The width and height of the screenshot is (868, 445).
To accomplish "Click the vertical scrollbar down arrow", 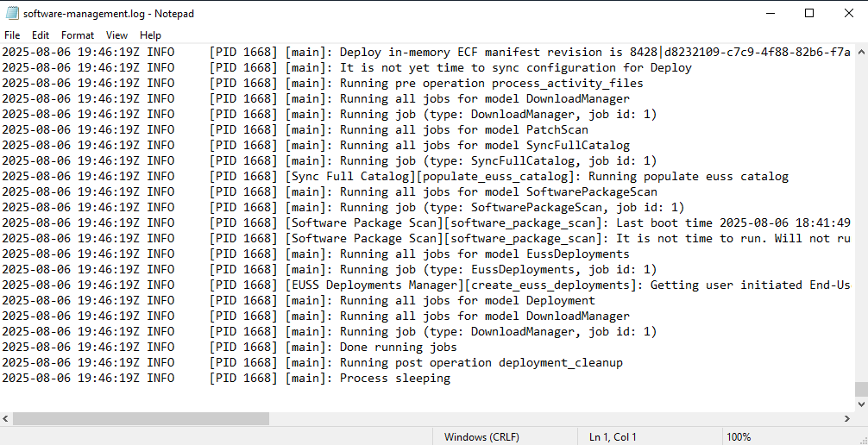I will pyautogui.click(x=861, y=404).
